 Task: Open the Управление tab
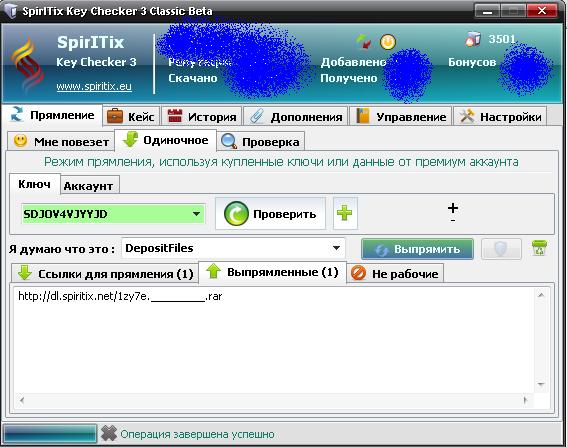[x=400, y=117]
